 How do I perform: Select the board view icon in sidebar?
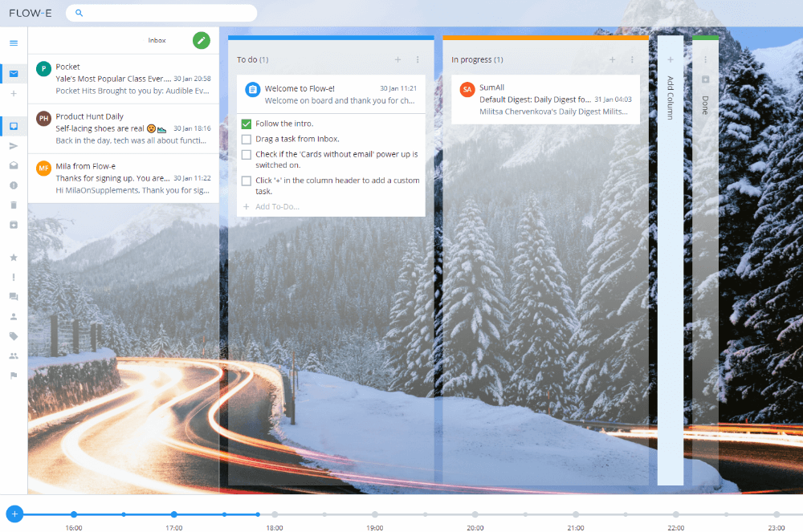pos(13,125)
